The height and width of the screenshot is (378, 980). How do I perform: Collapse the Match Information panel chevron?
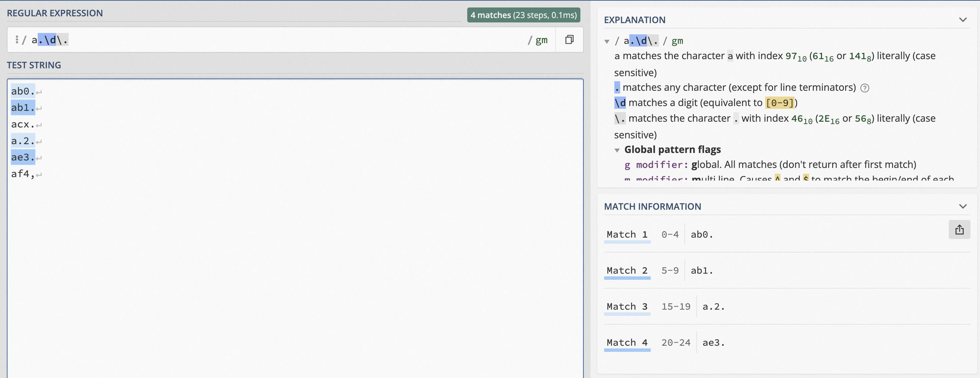963,206
